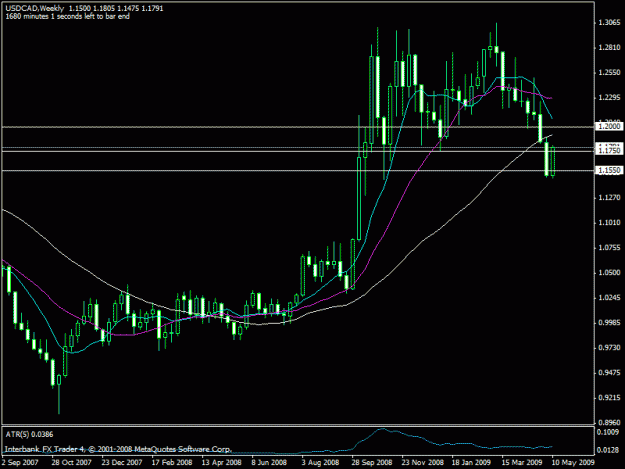Click the USDCAD,Weekly chart title text
The width and height of the screenshot is (625, 469).
[x=35, y=8]
